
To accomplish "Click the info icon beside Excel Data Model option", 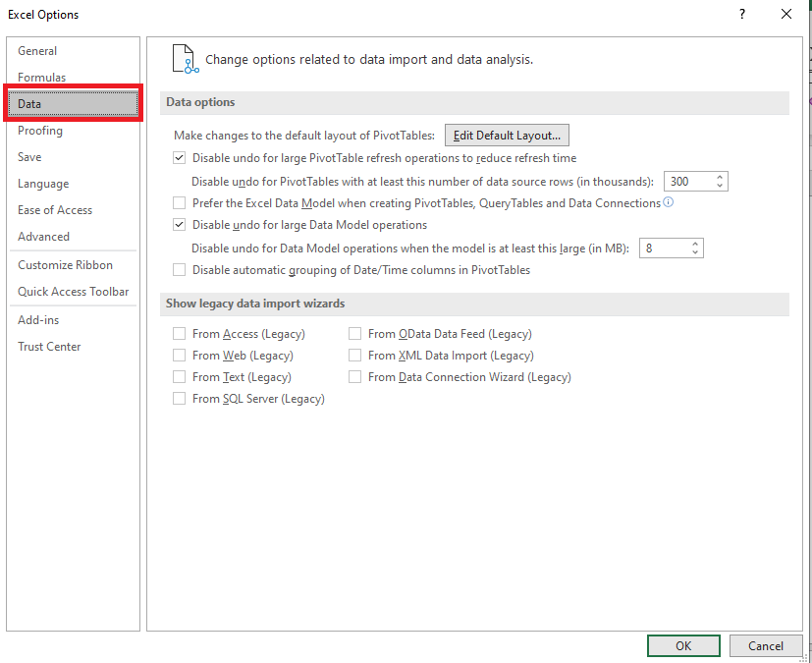I will tap(669, 202).
